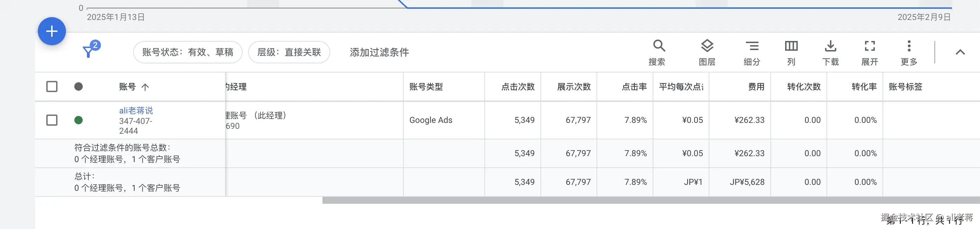Open the 列 columns icon
Screen dimensions: 980x229
click(x=791, y=46)
